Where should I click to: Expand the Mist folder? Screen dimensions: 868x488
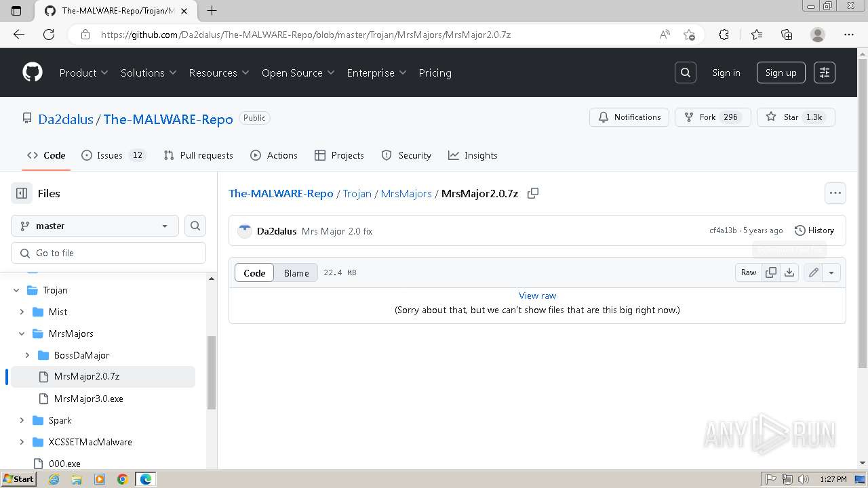pos(22,312)
